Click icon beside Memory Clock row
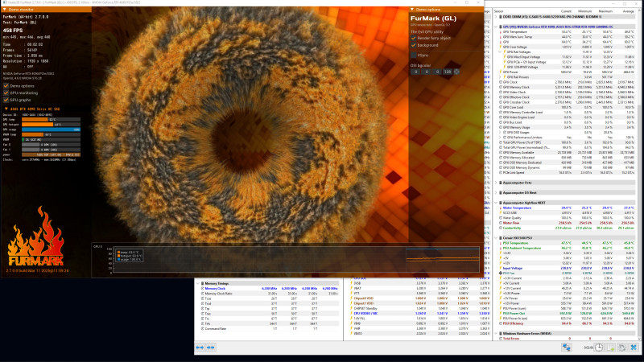Screen dimensions: 644x362 pyautogui.click(x=203, y=289)
